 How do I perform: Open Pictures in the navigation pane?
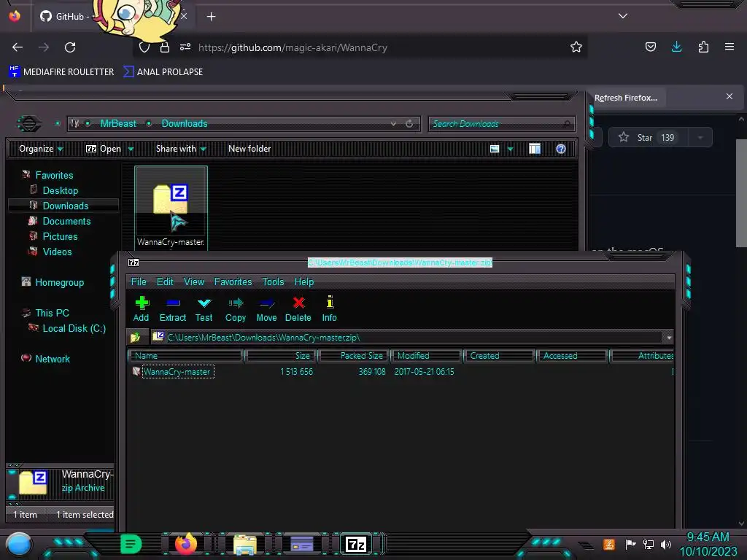(60, 236)
